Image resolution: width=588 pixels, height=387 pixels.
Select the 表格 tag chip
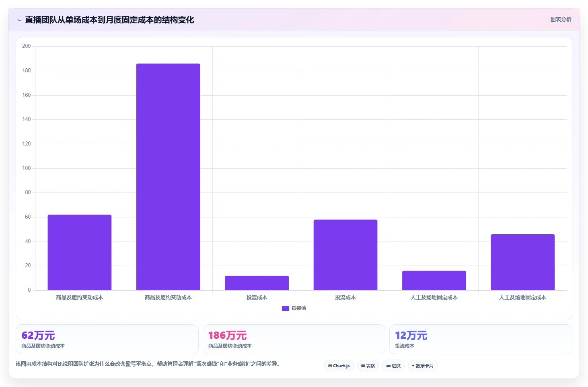point(368,366)
